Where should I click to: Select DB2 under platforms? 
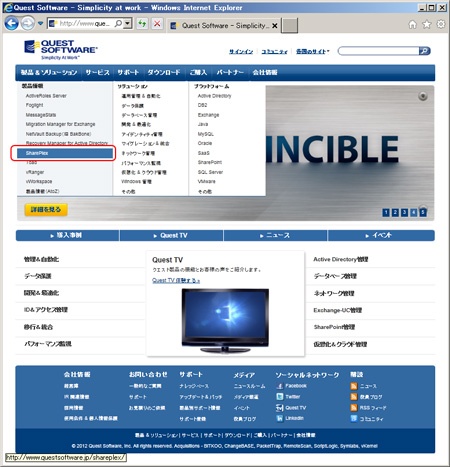202,105
